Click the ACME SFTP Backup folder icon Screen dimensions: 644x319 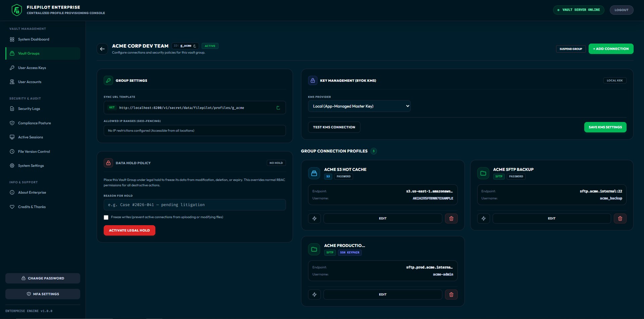pyautogui.click(x=483, y=173)
